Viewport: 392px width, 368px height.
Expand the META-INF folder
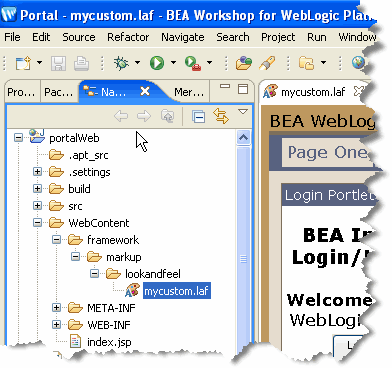click(57, 308)
